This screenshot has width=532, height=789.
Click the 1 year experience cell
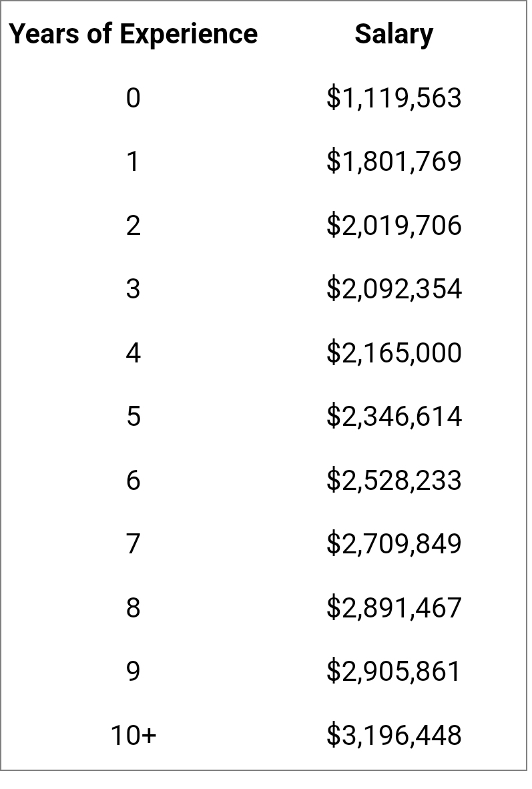point(133,162)
